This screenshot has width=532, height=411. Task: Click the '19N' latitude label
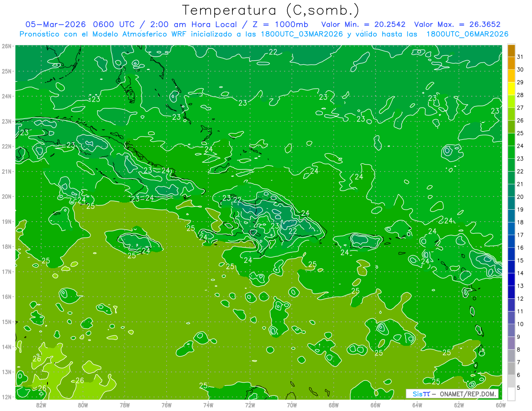7,221
